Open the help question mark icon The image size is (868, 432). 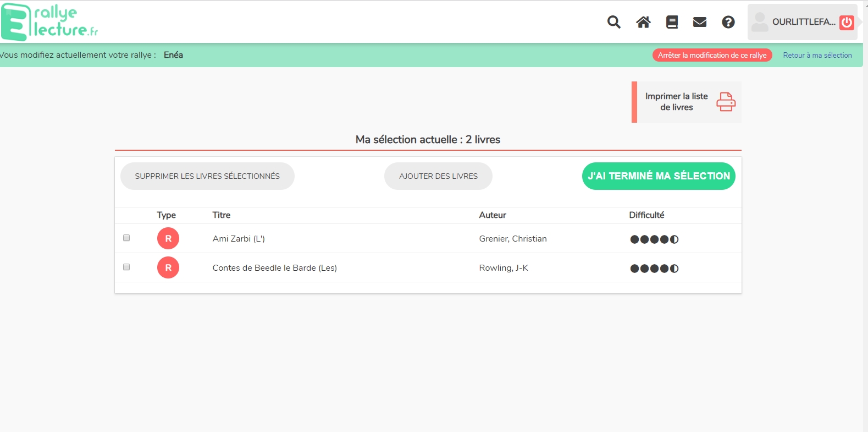pyautogui.click(x=728, y=22)
